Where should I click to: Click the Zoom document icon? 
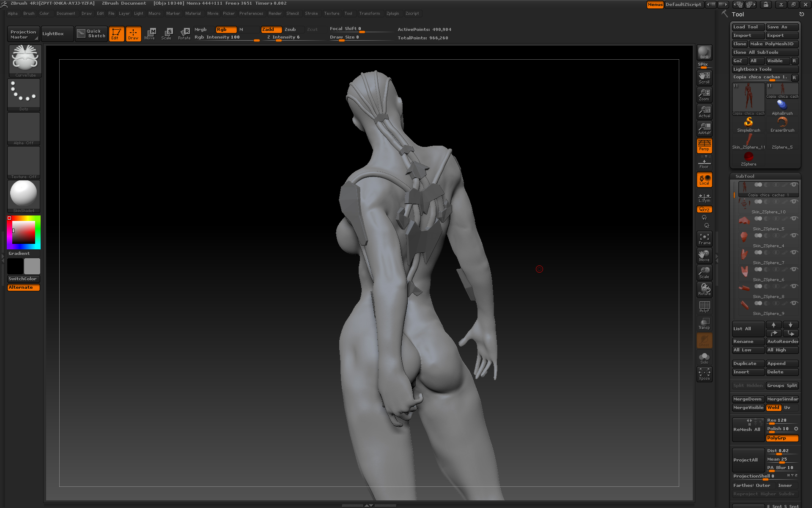[704, 94]
